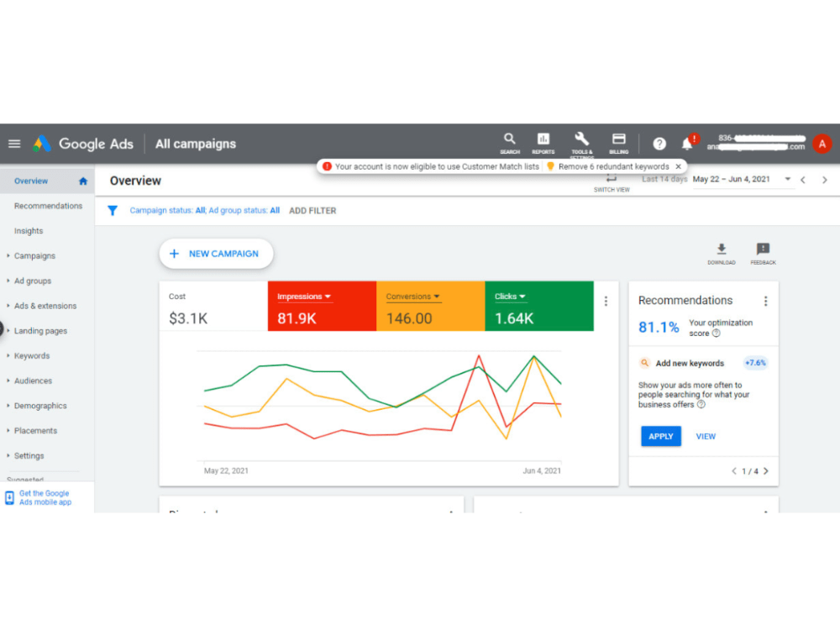Open Demographics in the sidebar
The height and width of the screenshot is (630, 840).
pyautogui.click(x=40, y=406)
